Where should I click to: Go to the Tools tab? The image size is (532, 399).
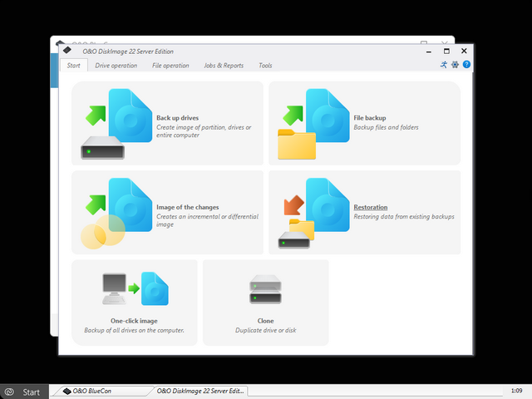tap(265, 66)
